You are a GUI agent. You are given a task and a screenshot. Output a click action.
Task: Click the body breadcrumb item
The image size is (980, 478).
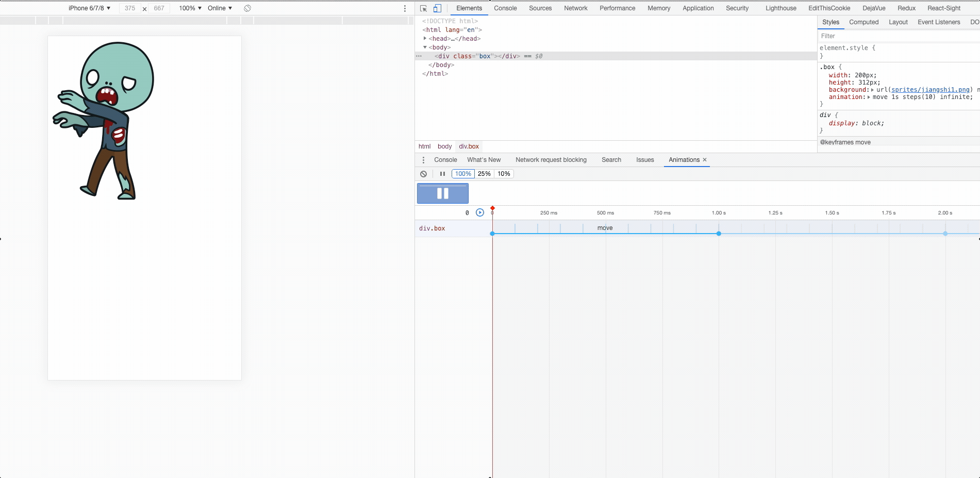(444, 146)
